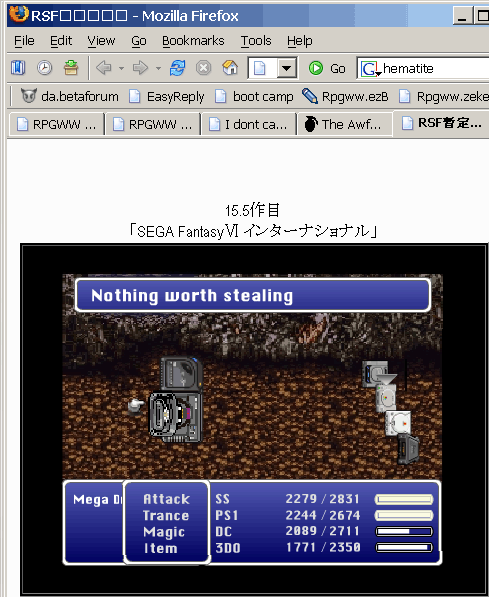The image size is (489, 597).
Task: Select Trance in the battle menu
Action: coord(166,516)
